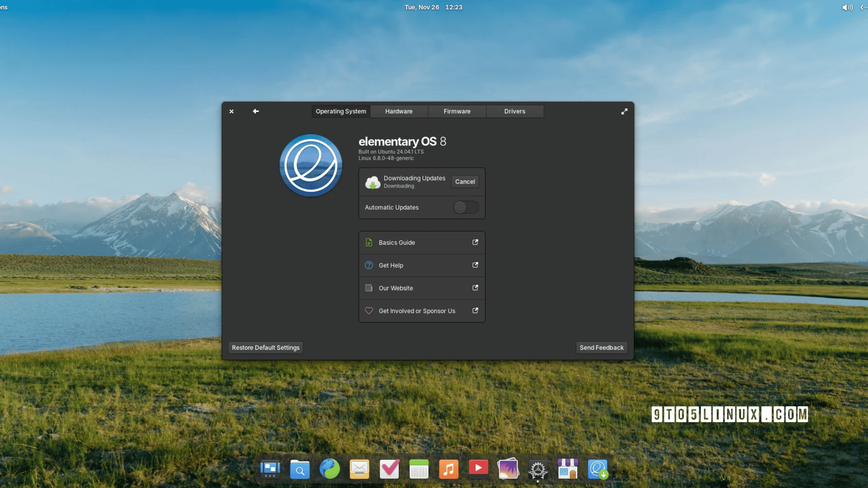Select the Operating System tab
The width and height of the screenshot is (868, 488).
pos(341,112)
